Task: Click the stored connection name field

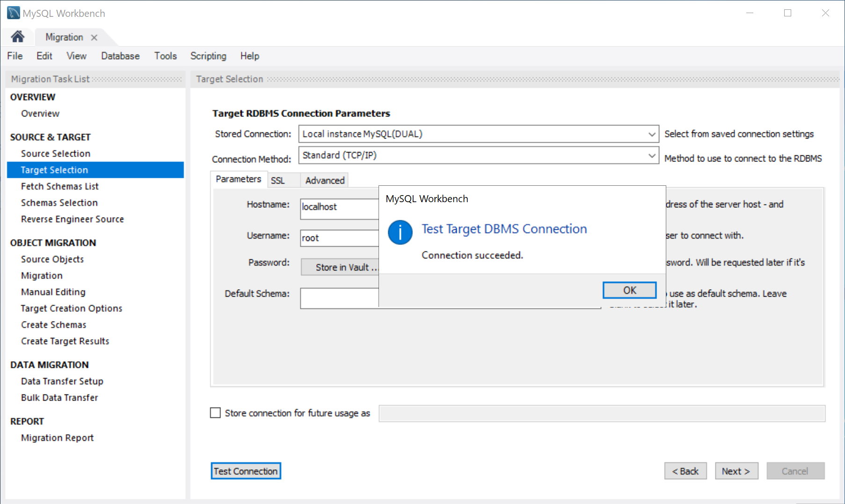Action: pyautogui.click(x=602, y=413)
